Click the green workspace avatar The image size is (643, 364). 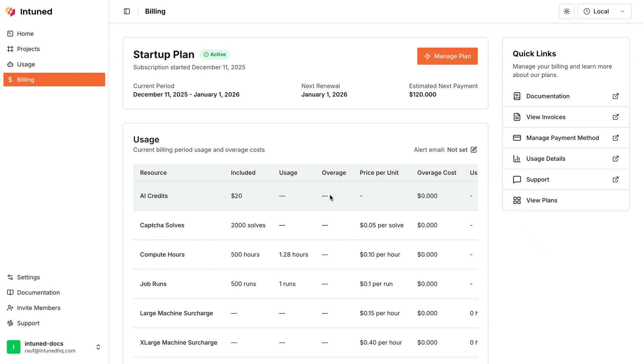point(14,347)
